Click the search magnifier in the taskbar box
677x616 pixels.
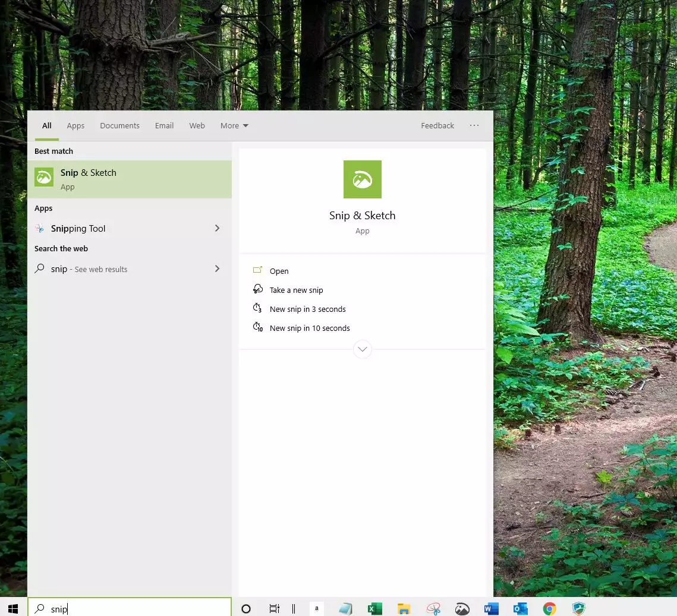[40, 609]
